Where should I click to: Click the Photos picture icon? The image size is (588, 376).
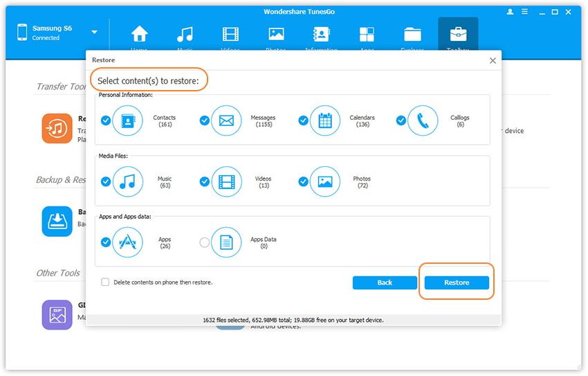tap(325, 181)
